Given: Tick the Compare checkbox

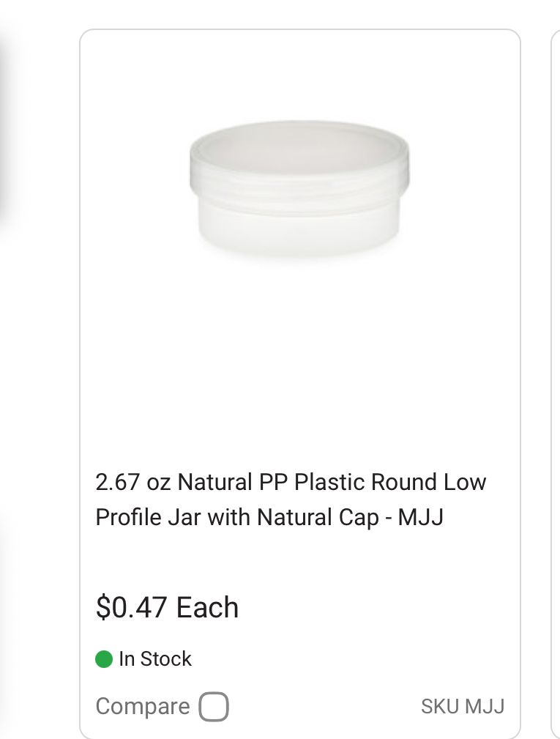Looking at the screenshot, I should point(214,708).
